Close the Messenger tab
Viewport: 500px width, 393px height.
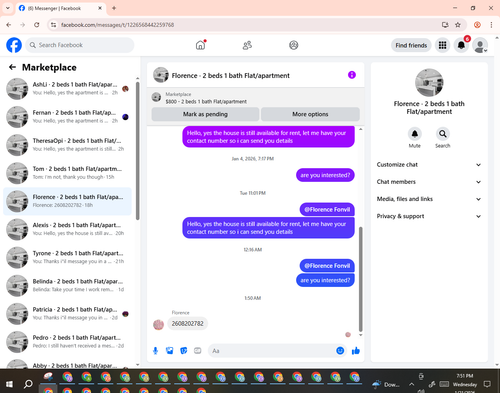click(100, 8)
